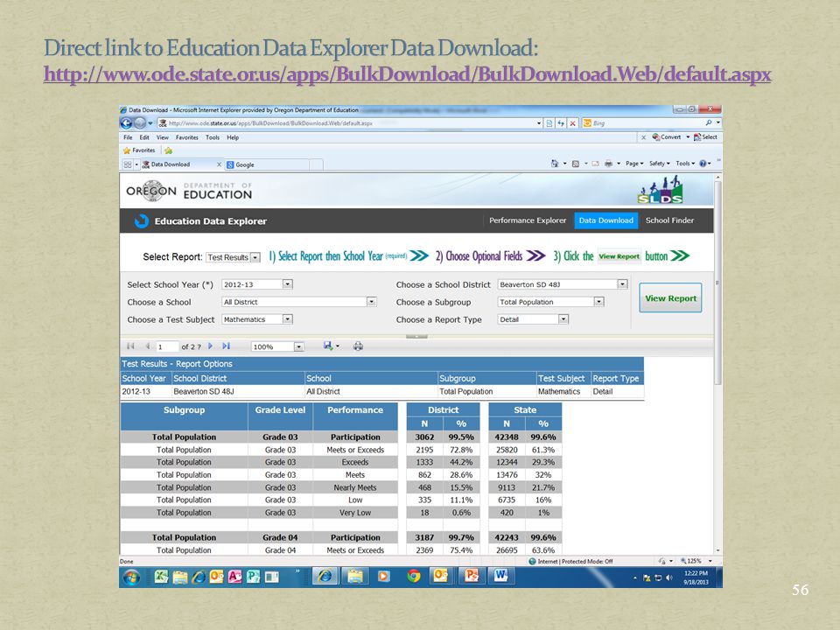Click the Add to Favorites Bar icon
The width and height of the screenshot is (840, 630).
tap(168, 150)
